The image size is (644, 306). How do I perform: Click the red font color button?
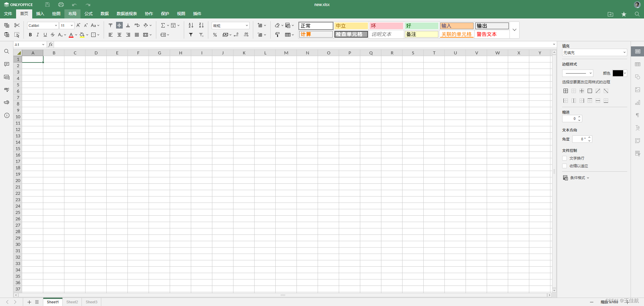coord(71,35)
